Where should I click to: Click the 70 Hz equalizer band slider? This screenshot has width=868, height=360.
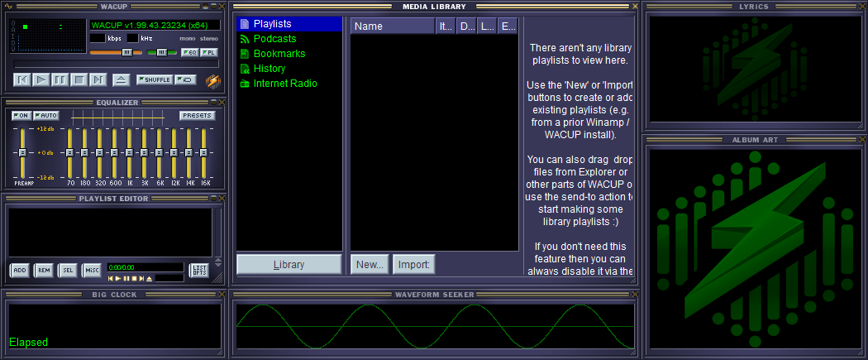69,152
